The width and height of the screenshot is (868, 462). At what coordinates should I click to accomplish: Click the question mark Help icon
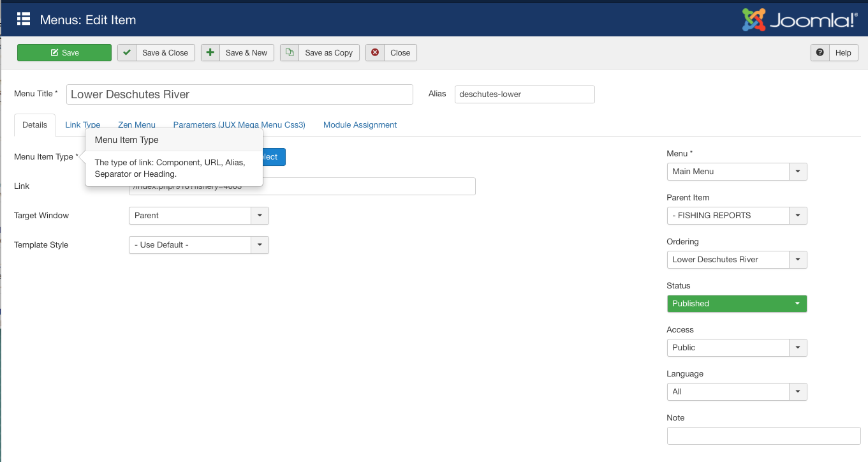(820, 52)
